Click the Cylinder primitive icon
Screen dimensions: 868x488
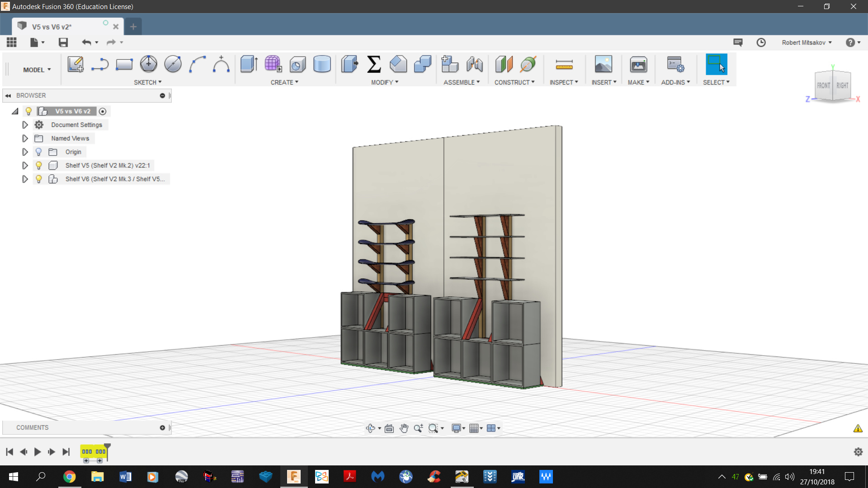coord(322,64)
